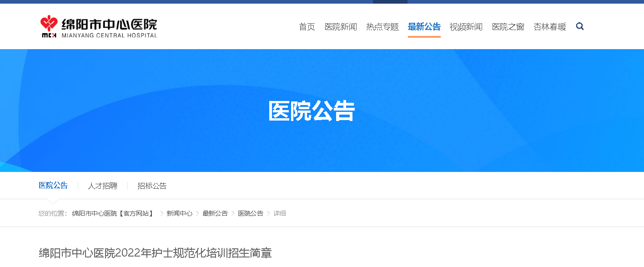Follow the 最新公告 breadcrumb link
The image size is (644, 267).
[215, 213]
